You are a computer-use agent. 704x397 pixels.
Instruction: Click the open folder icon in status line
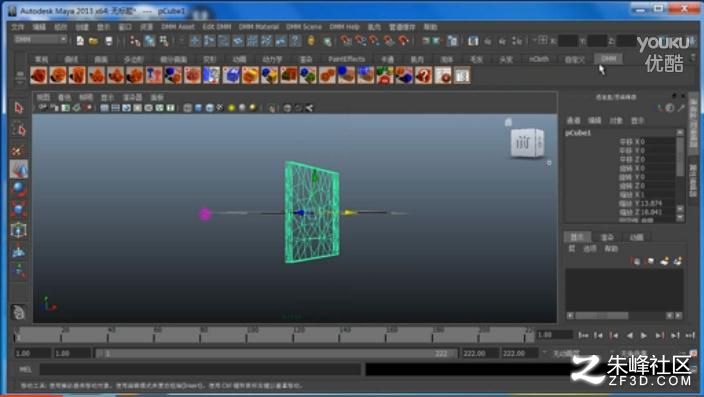93,41
